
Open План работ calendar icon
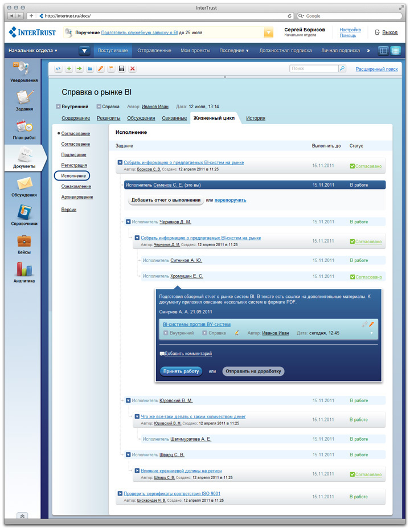(x=24, y=128)
